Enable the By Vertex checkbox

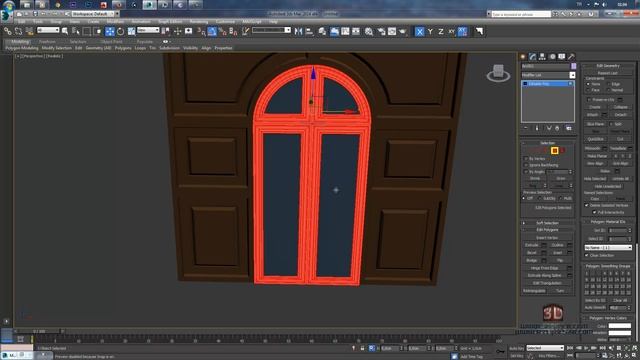526,159
